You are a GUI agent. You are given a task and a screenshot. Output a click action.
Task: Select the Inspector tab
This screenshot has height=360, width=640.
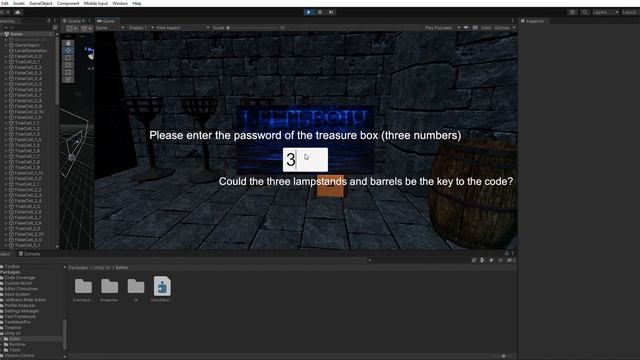(533, 21)
